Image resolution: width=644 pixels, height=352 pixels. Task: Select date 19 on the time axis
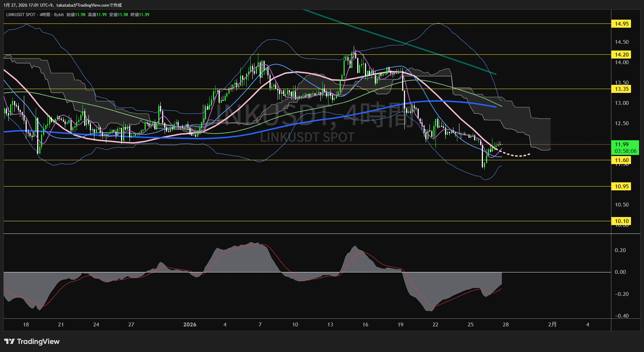tap(400, 325)
